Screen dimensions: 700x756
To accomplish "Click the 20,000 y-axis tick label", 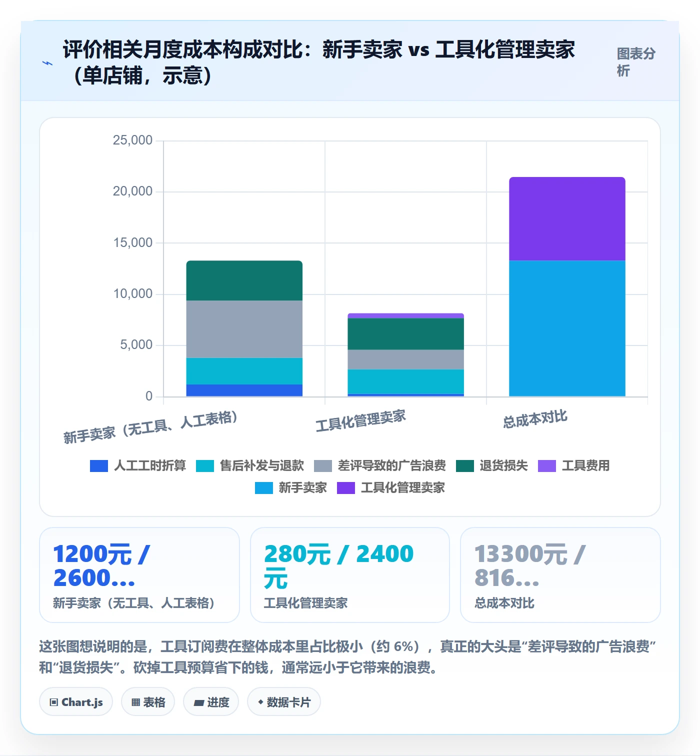I will tap(132, 191).
